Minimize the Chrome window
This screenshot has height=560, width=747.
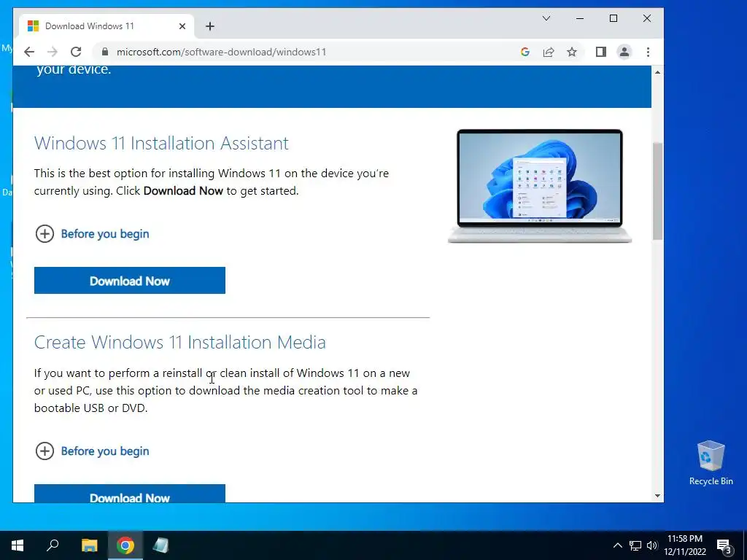click(580, 18)
